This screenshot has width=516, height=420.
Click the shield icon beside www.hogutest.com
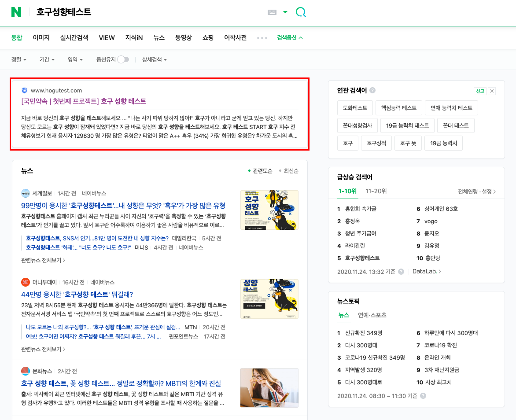pyautogui.click(x=24, y=91)
